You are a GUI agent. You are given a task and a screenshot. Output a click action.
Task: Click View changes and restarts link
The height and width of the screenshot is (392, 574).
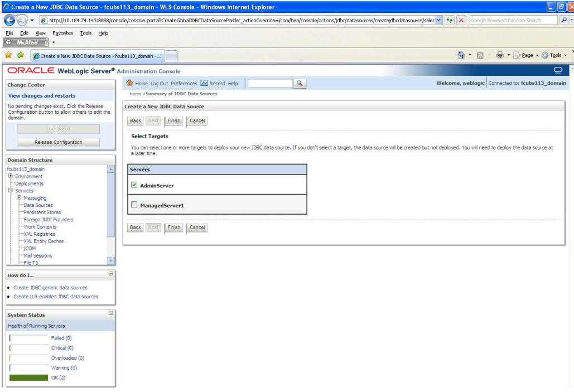pyautogui.click(x=42, y=95)
